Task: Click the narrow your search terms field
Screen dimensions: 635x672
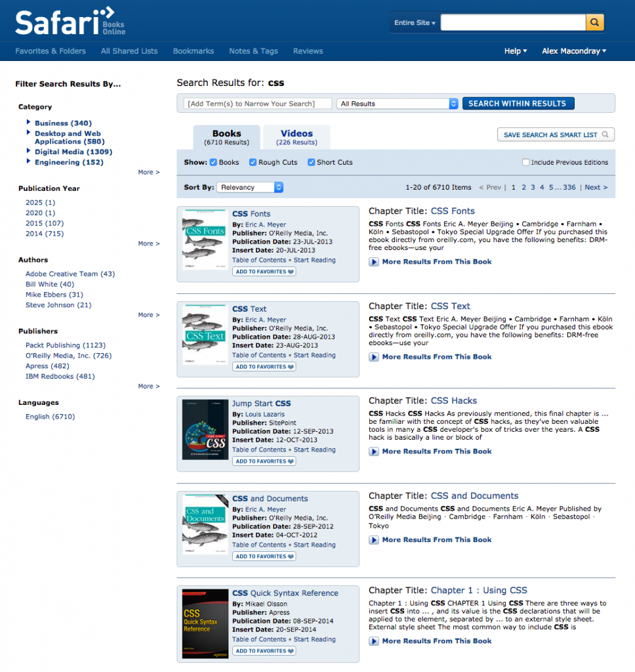Action: coord(258,104)
